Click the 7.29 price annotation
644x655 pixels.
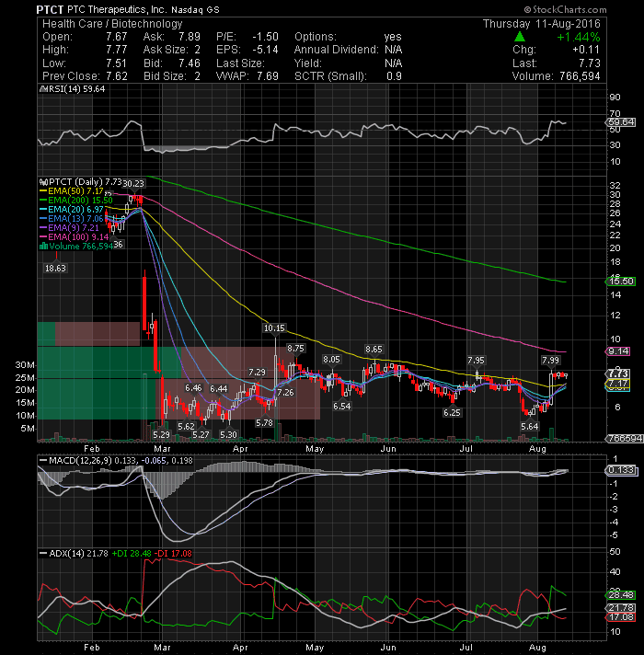257,373
